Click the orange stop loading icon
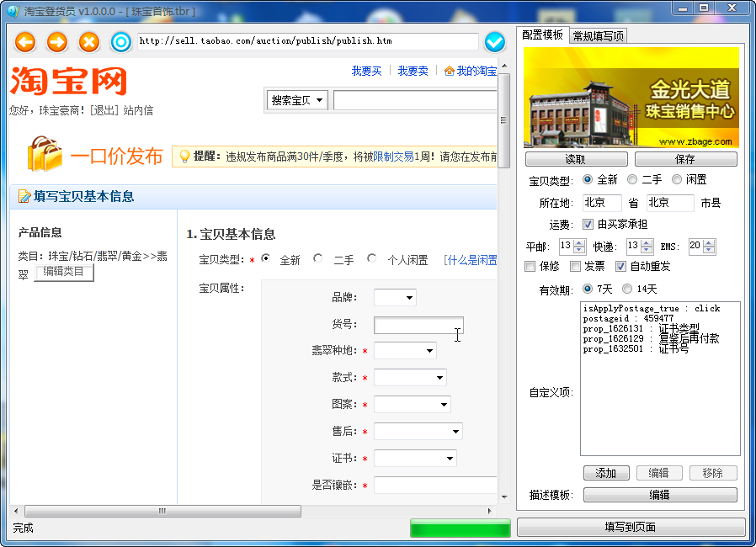This screenshot has width=756, height=547. point(88,42)
